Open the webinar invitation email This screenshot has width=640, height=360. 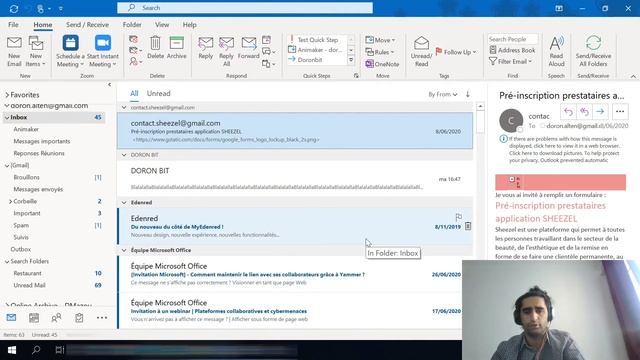coord(296,310)
